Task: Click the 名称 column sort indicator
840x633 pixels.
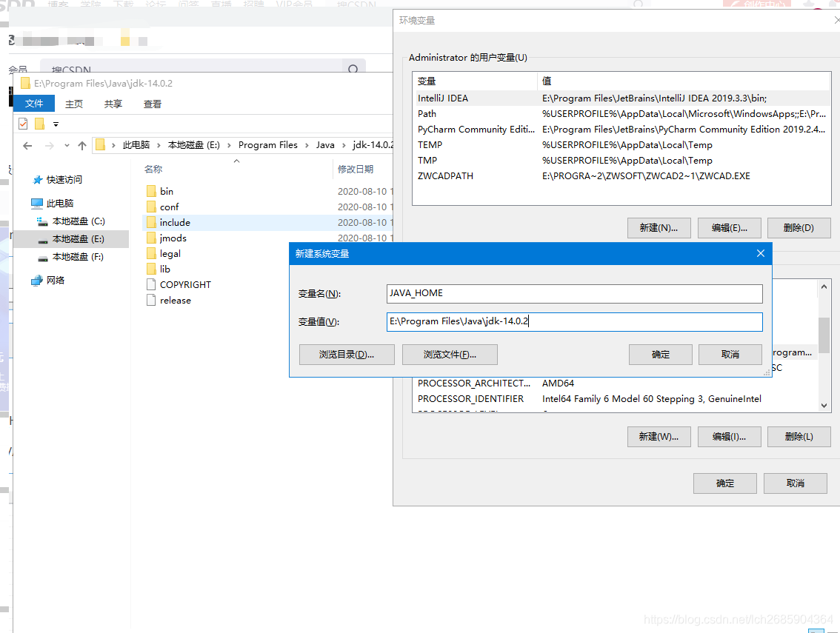Action: pos(236,159)
